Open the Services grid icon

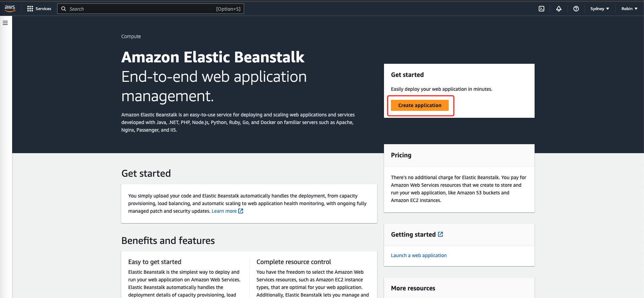point(30,9)
